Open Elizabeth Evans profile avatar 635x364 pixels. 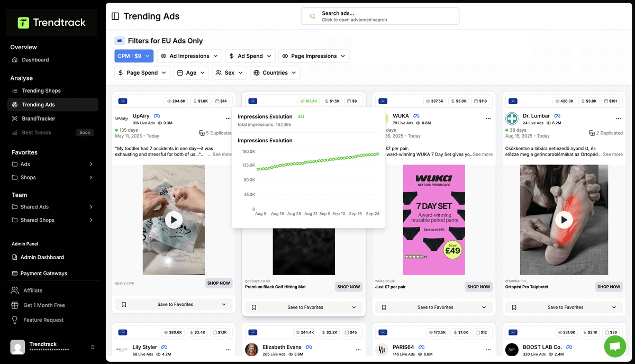pos(252,350)
